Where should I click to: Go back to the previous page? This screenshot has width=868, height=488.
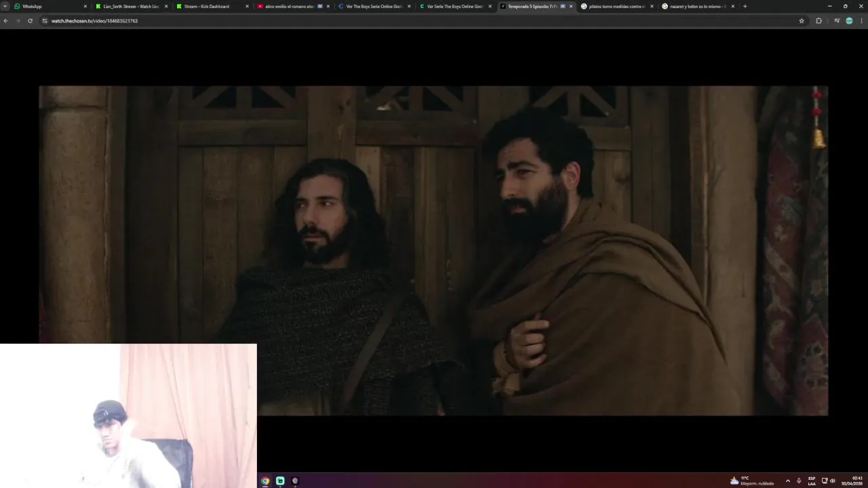pos(5,21)
